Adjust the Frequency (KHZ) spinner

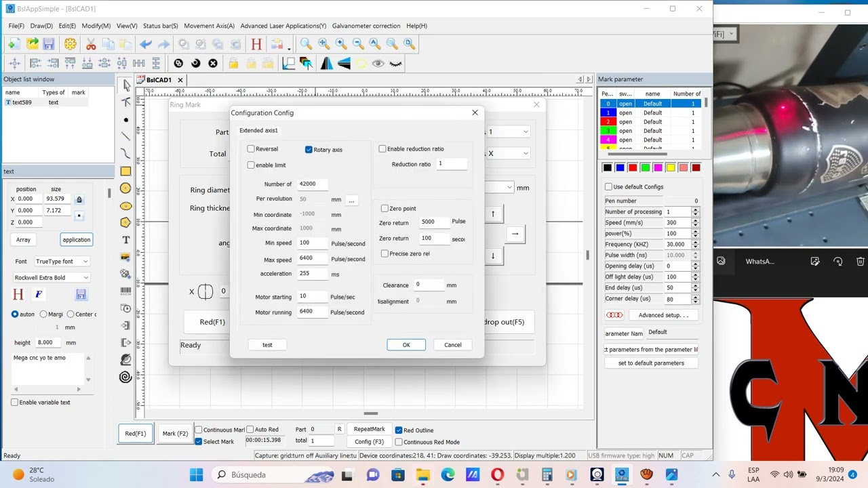click(x=695, y=245)
